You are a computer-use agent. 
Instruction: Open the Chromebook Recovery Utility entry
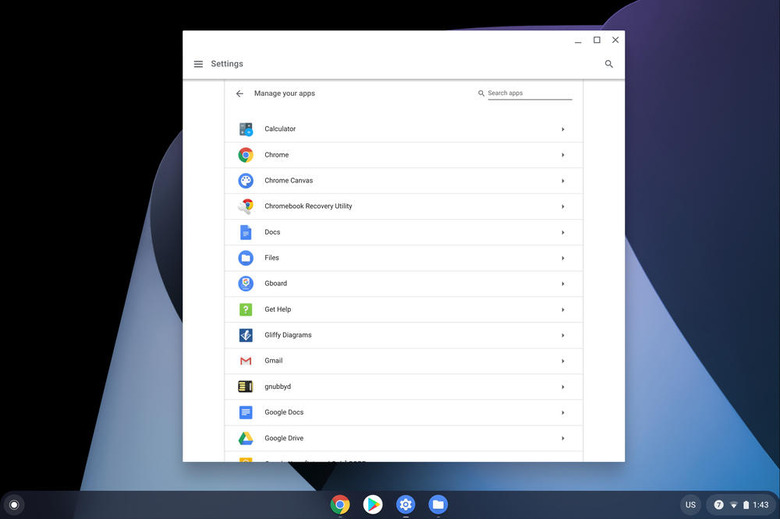tap(308, 206)
